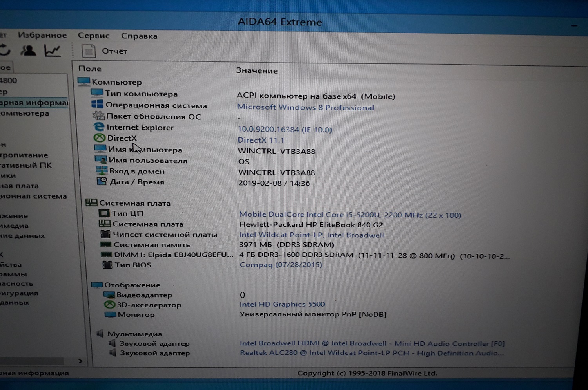Select the Хранение данных item in left tree
The height and width of the screenshot is (390, 588).
pos(22,235)
